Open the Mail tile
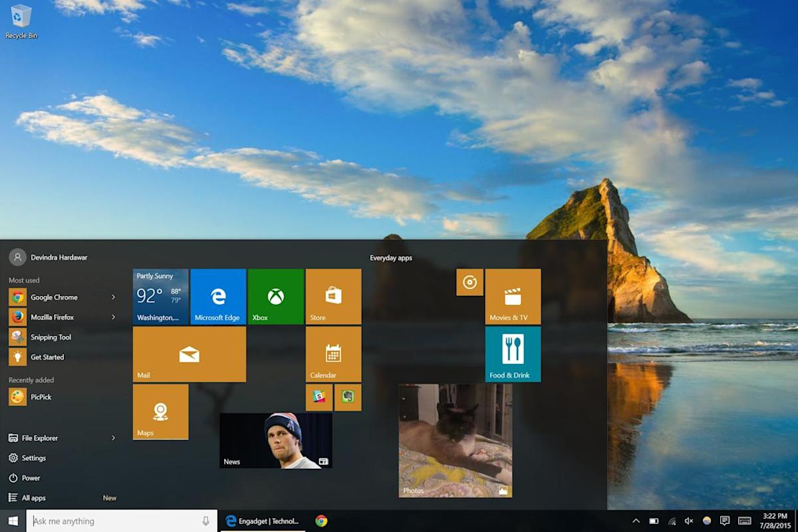Viewport: 798px width, 532px height. tap(189, 354)
